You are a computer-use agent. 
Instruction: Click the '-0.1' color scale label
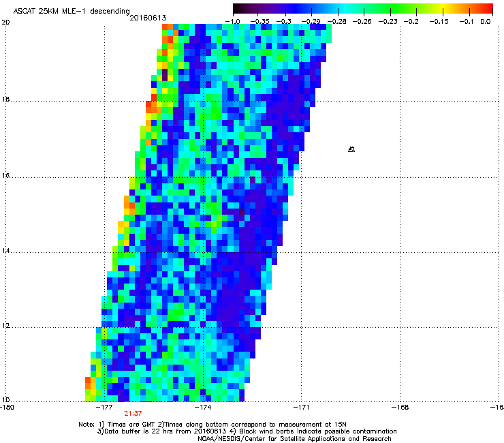click(x=466, y=22)
